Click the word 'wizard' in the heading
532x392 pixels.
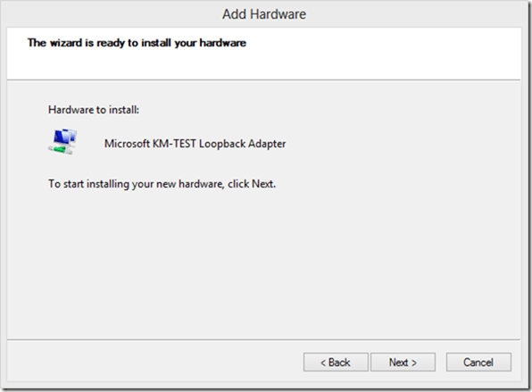66,43
